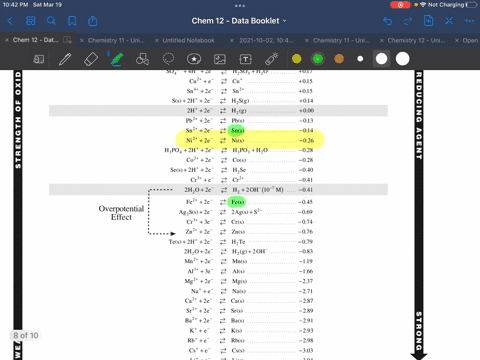480x360 pixels.
Task: Switch to the 2021-10-02 tab
Action: (266, 40)
